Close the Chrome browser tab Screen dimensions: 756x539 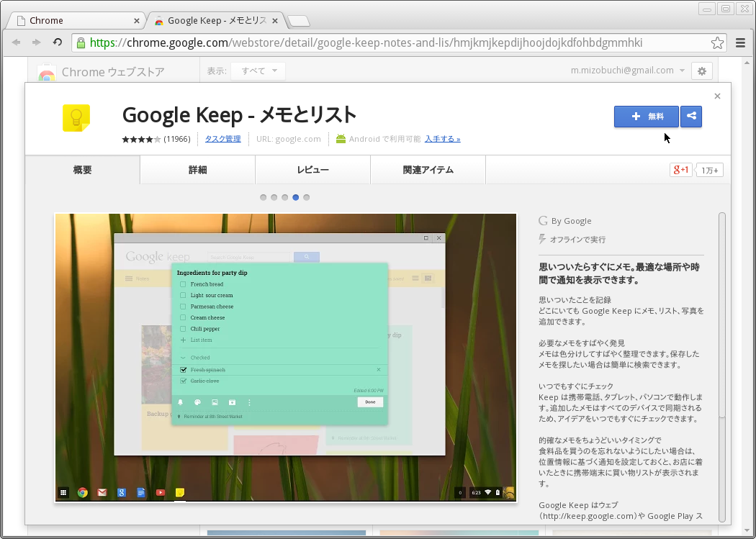click(137, 21)
